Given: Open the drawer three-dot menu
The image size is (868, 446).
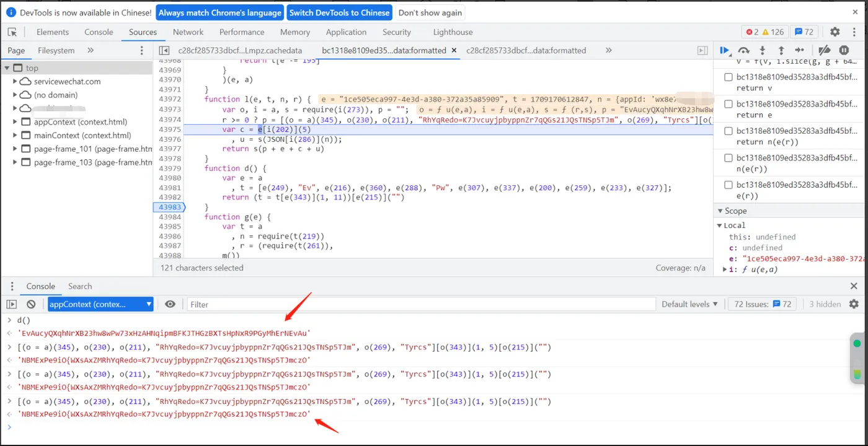Looking at the screenshot, I should (12, 286).
